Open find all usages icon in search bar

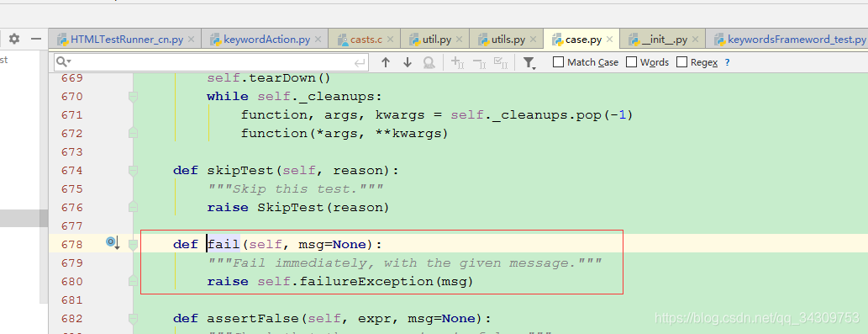[x=429, y=62]
